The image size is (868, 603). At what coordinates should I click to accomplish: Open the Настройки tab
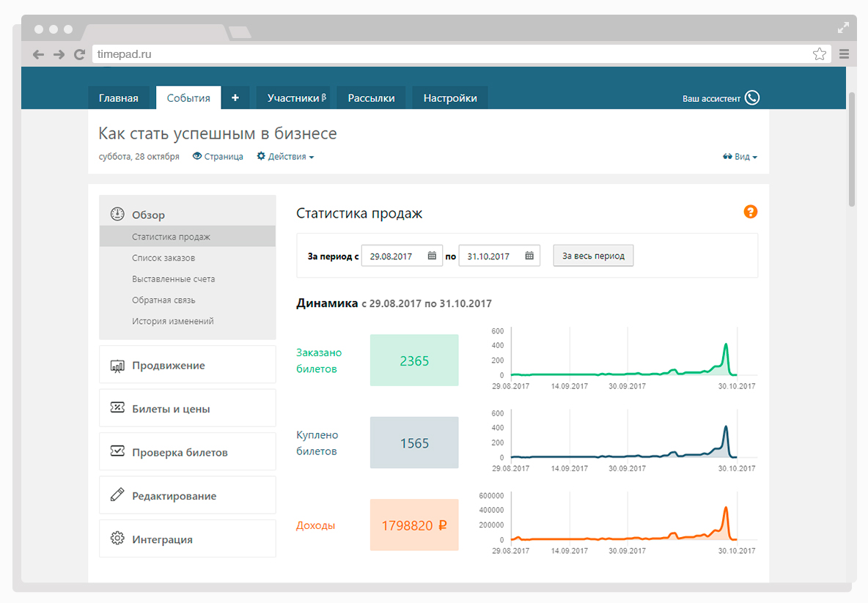(x=450, y=98)
